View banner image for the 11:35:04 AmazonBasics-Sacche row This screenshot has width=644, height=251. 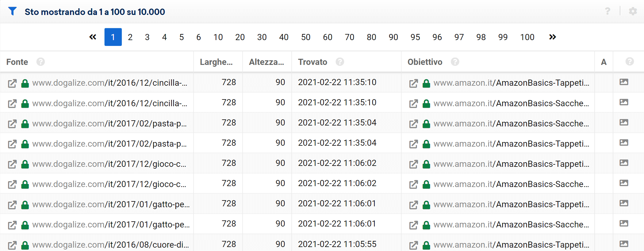point(624,122)
